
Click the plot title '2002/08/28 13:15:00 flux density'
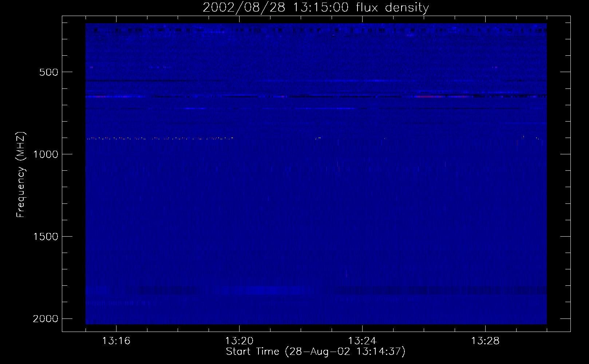[316, 7]
